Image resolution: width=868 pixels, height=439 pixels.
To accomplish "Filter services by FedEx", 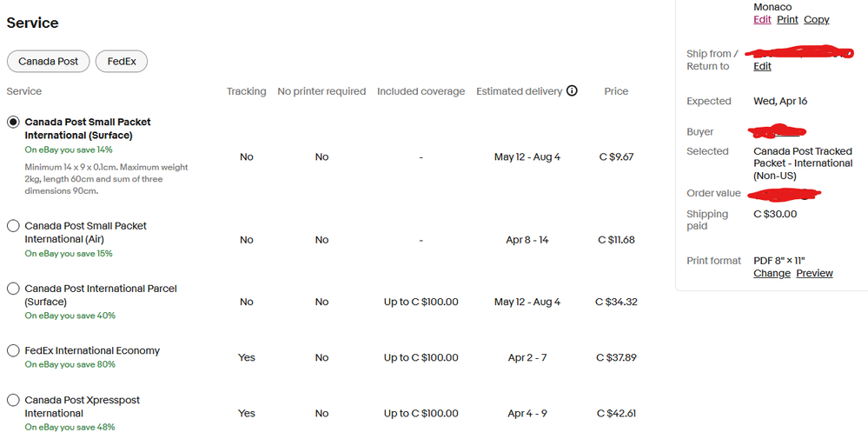I will point(122,61).
